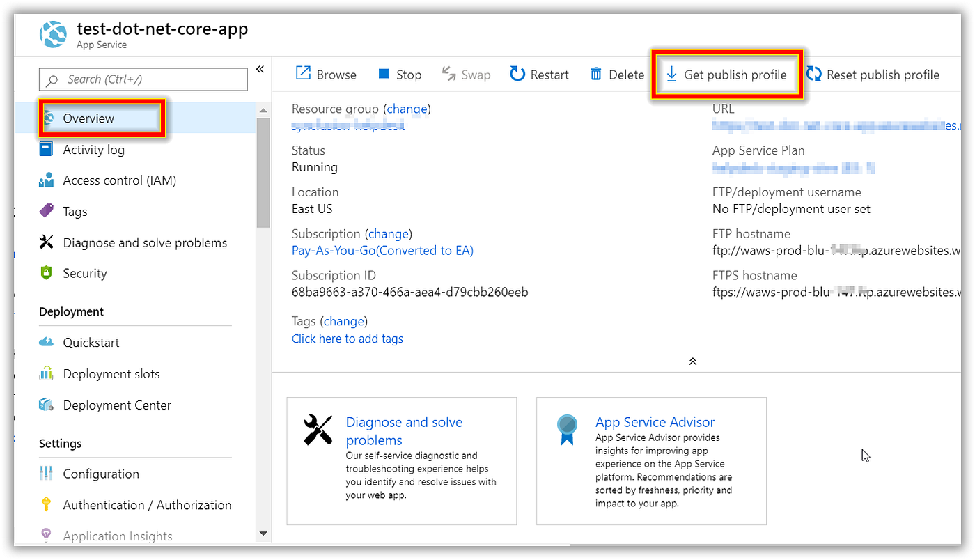Click the green Security shield icon
This screenshot has height=560, width=975.
point(46,273)
